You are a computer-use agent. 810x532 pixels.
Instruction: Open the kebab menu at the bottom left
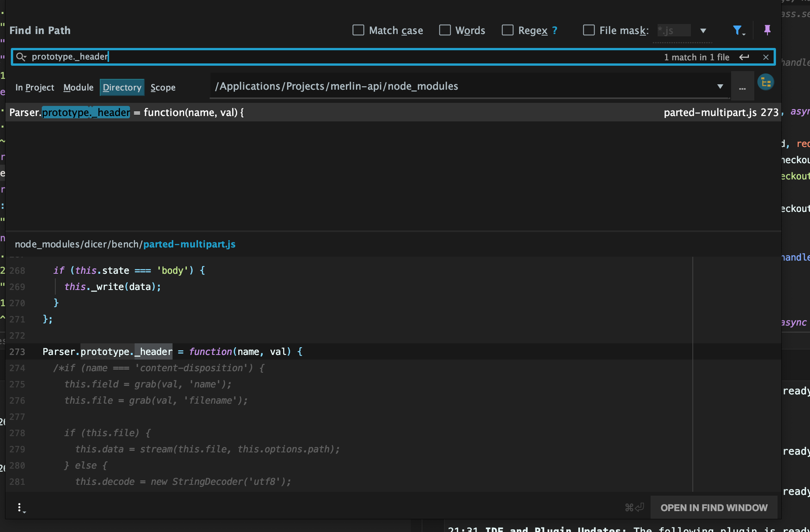tap(21, 507)
